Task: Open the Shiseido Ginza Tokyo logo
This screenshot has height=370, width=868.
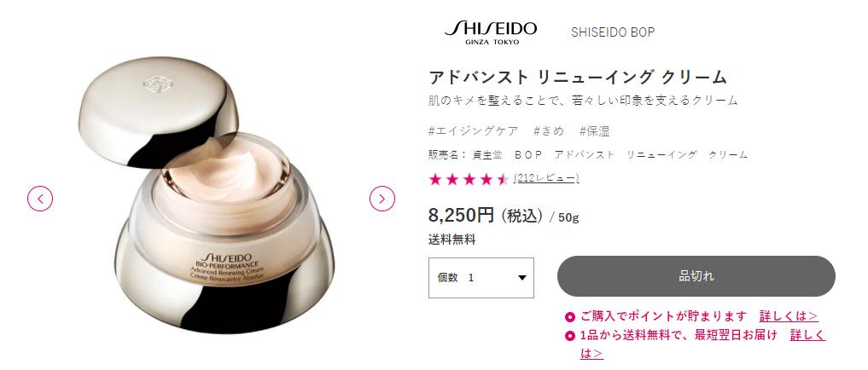Action: click(490, 32)
